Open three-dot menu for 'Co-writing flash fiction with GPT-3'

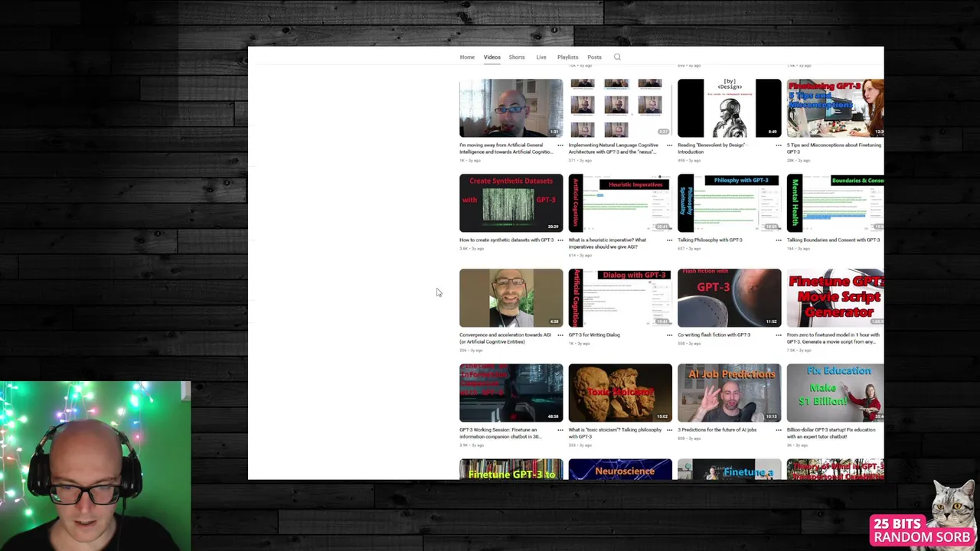tap(779, 334)
